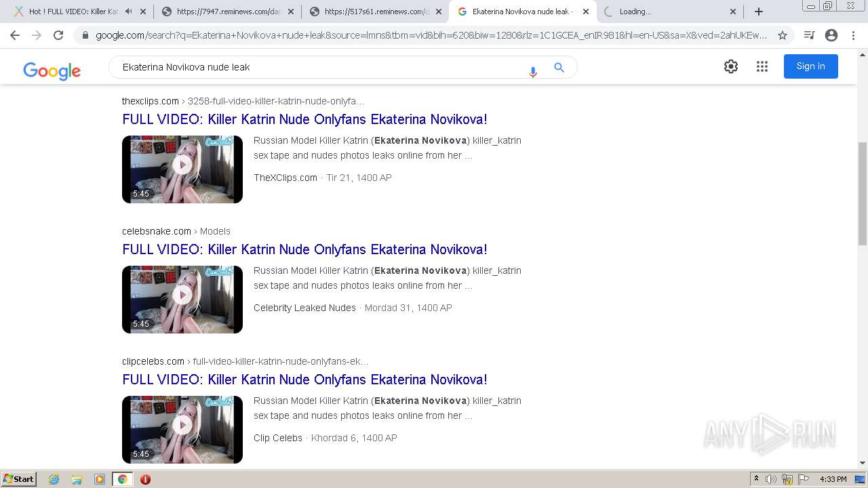Open volume control in system tray
This screenshot has height=488, width=868.
[x=771, y=479]
